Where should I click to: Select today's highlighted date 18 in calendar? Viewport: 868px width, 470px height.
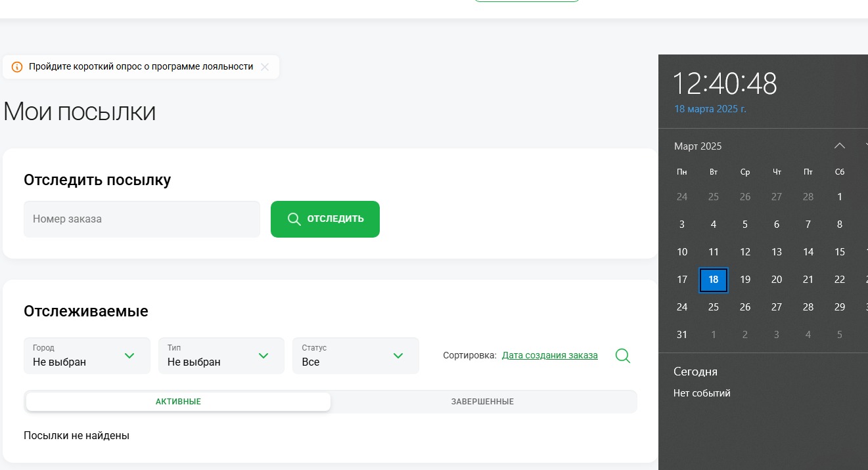pyautogui.click(x=714, y=280)
